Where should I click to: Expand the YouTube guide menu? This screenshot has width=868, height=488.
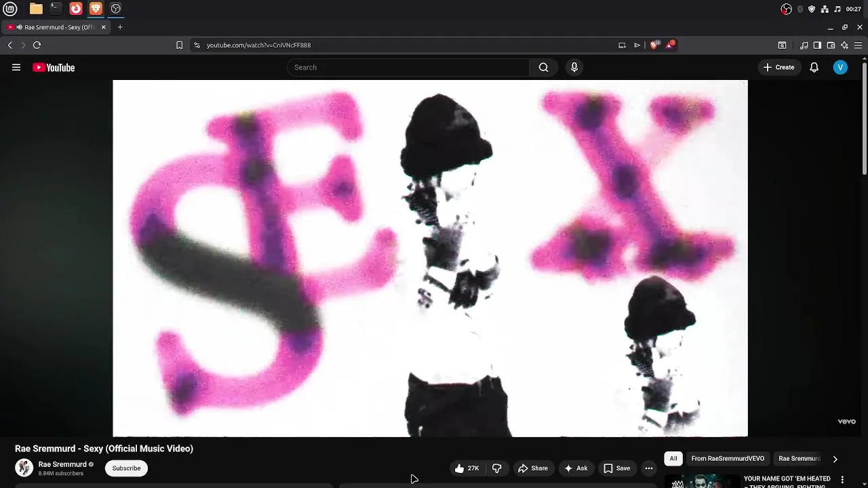16,67
